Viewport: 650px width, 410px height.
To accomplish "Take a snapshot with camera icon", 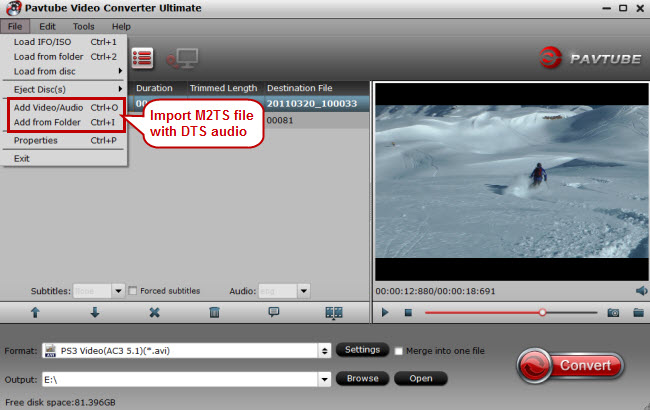I will click(613, 313).
